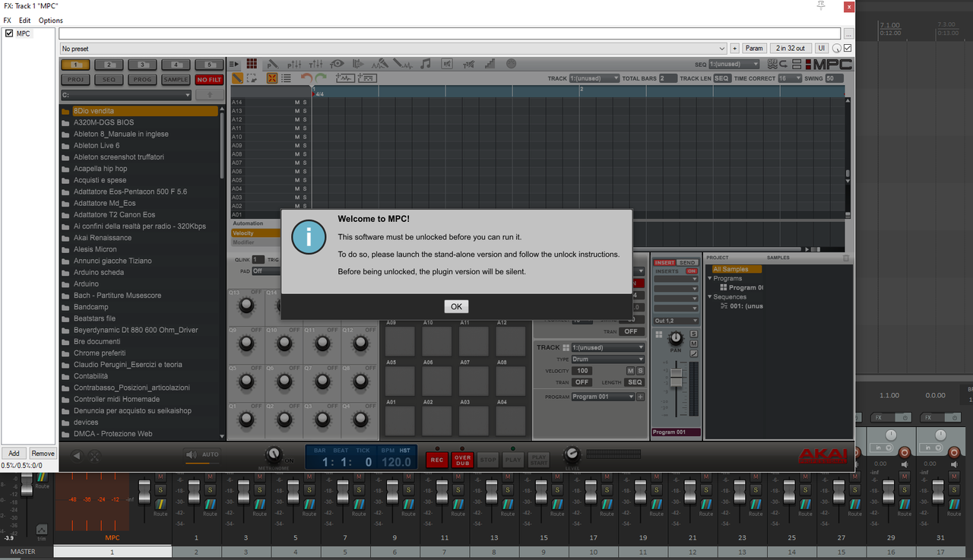
Task: Select MPC browser tab 3
Action: pyautogui.click(x=142, y=65)
